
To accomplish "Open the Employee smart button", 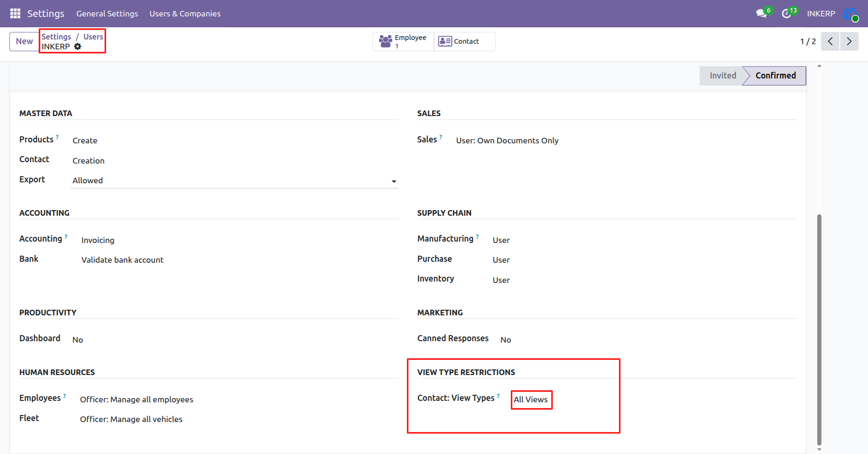I will point(403,41).
